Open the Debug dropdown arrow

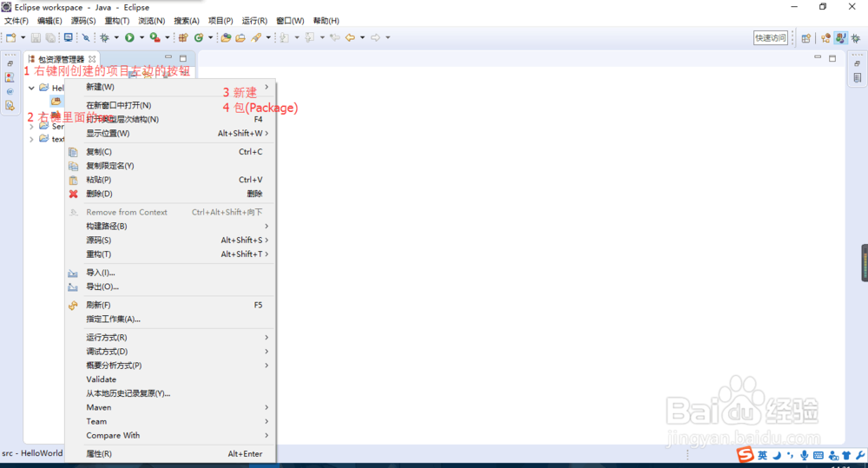point(116,37)
